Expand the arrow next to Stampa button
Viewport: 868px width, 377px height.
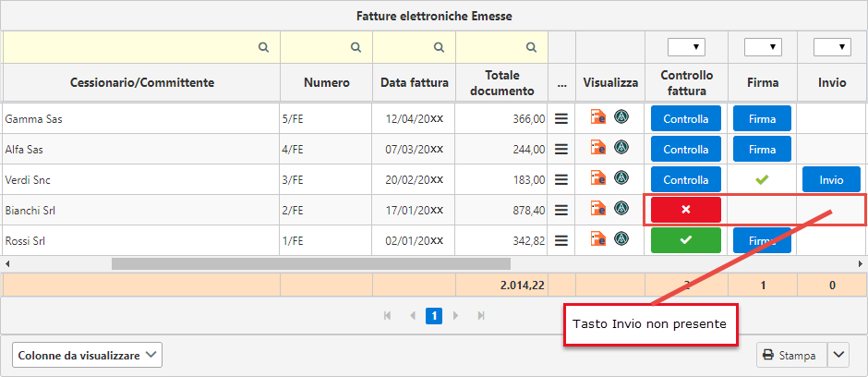[x=838, y=356]
